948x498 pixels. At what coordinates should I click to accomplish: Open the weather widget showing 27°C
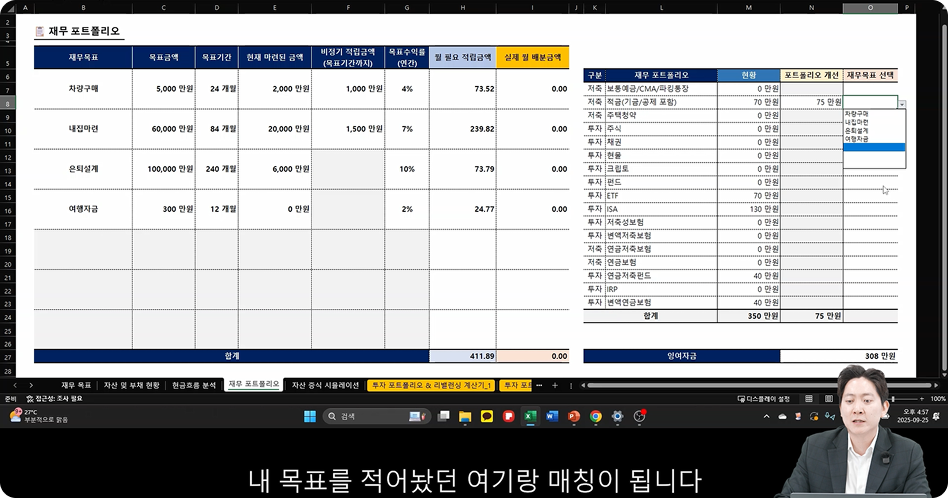[30, 415]
